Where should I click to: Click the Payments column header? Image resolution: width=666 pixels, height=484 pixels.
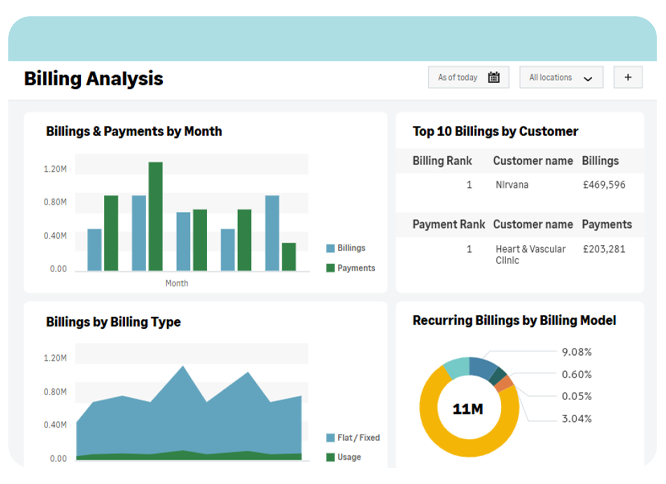[x=607, y=224]
